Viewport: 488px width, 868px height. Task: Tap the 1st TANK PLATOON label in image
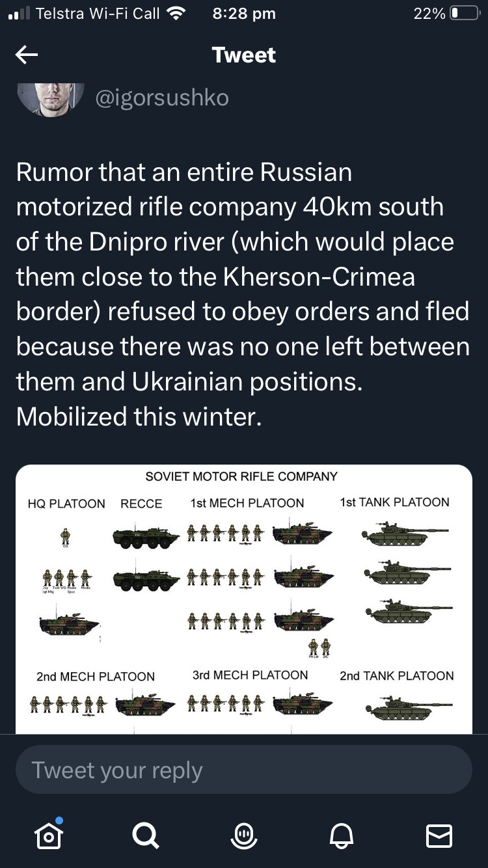coord(395,502)
